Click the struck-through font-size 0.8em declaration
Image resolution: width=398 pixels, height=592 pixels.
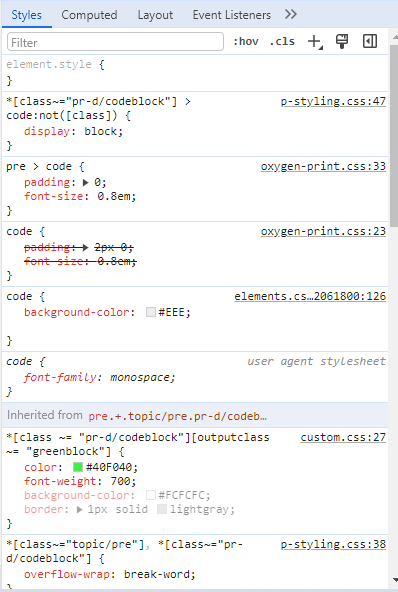(80, 261)
